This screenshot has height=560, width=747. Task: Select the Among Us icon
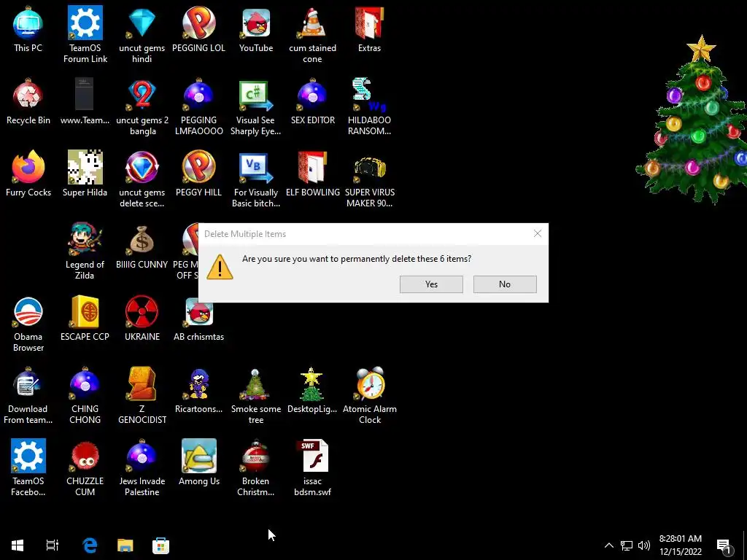[199, 462]
